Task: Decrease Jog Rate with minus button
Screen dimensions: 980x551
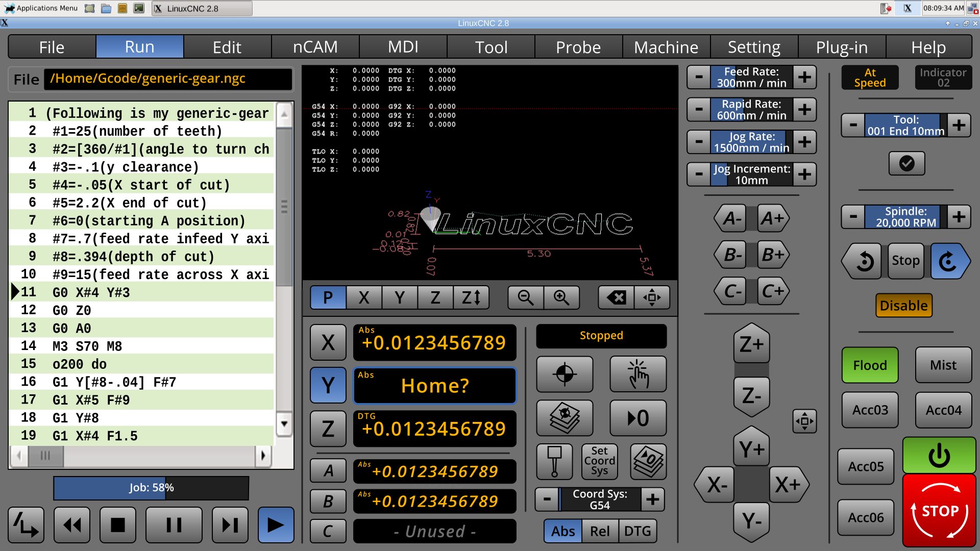Action: [x=699, y=142]
